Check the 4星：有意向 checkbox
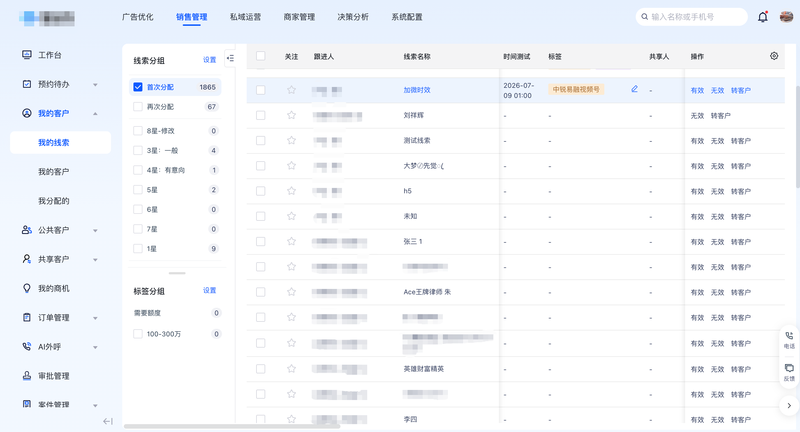Viewport: 800px width, 432px height. (138, 170)
